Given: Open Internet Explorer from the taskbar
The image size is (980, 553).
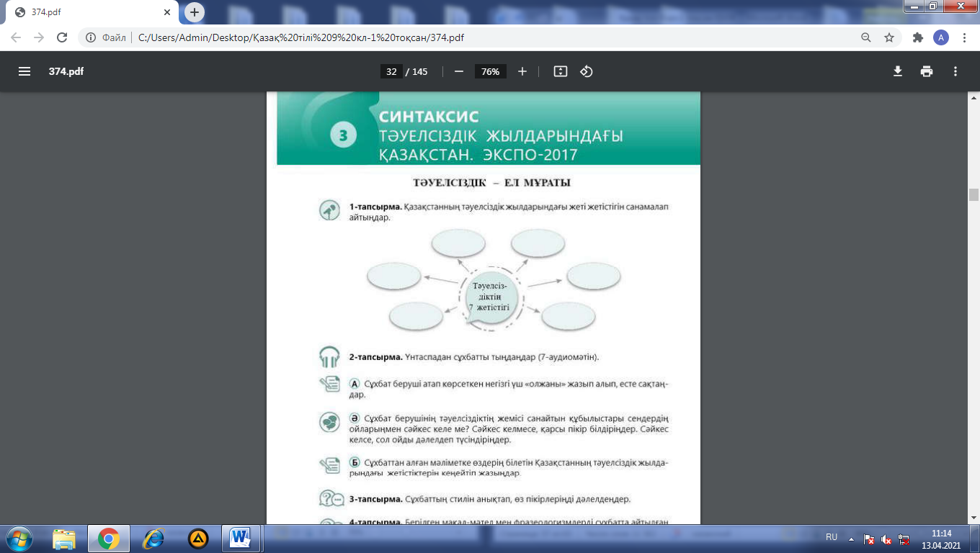Looking at the screenshot, I should coord(153,538).
